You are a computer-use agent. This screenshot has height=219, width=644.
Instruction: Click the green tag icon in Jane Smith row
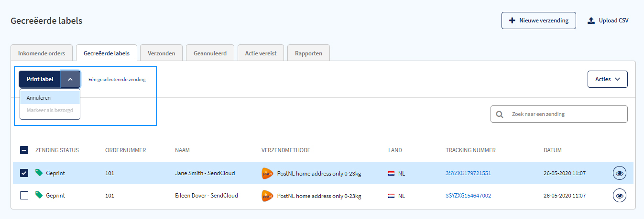(39, 173)
